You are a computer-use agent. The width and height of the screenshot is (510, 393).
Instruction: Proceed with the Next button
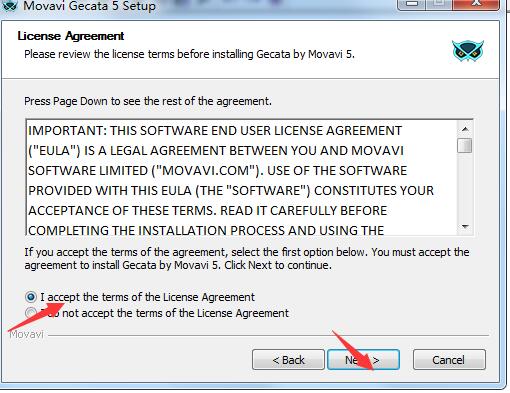(363, 360)
